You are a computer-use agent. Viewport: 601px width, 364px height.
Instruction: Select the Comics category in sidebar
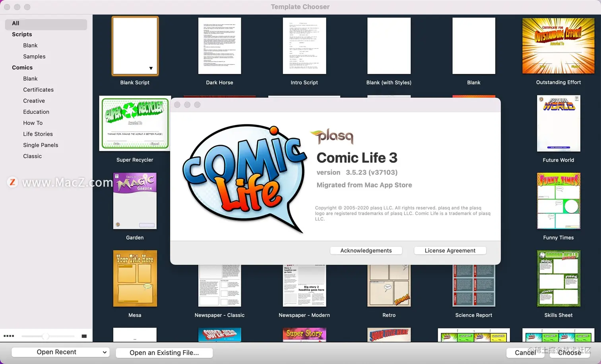[22, 68]
